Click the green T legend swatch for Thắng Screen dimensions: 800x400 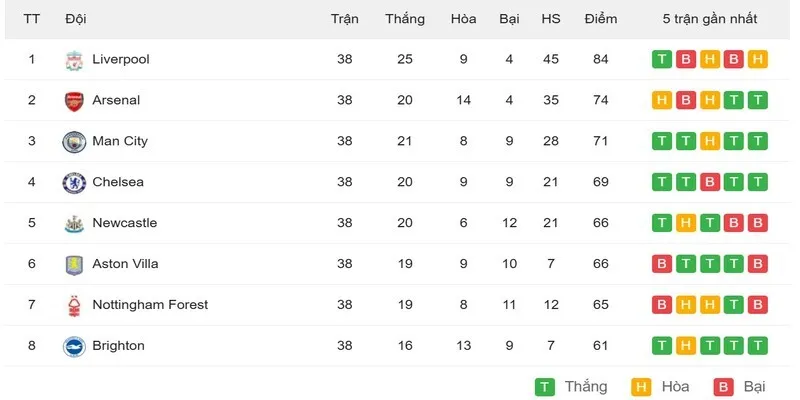click(x=545, y=387)
